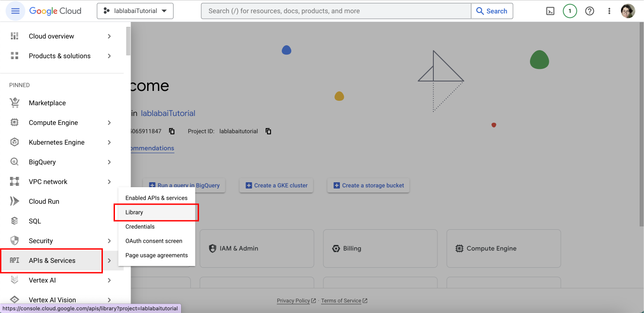644x313 pixels.
Task: Click the SQL stack icon
Action: 15,221
